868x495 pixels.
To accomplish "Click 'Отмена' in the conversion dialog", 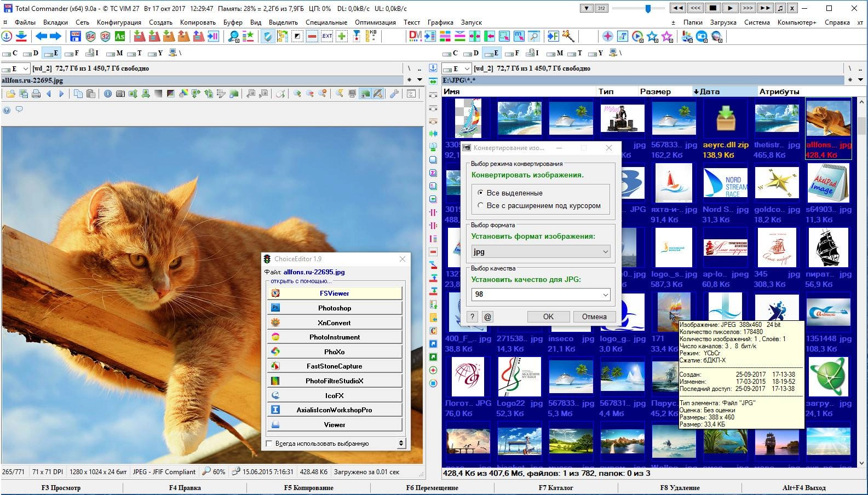I will (594, 316).
